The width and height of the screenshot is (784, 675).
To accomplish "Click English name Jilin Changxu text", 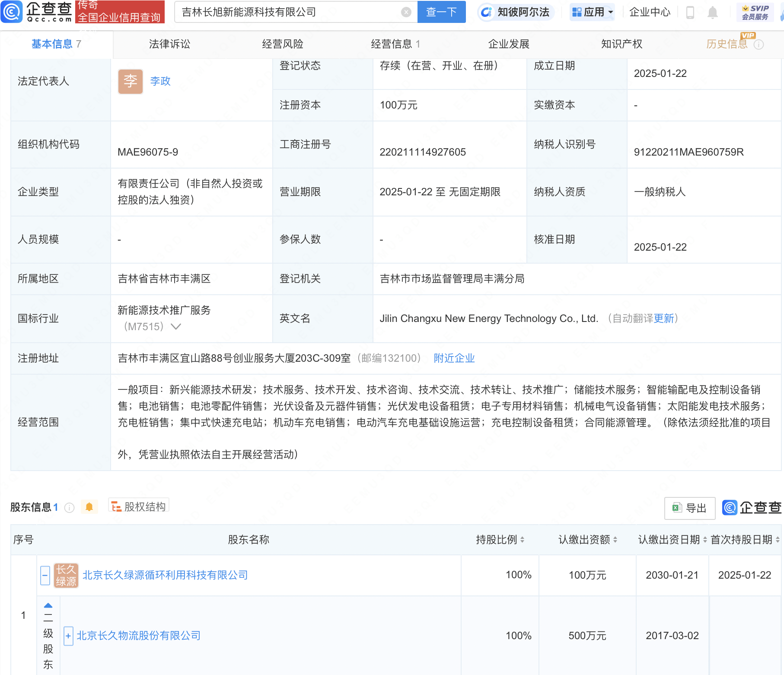I will click(489, 318).
